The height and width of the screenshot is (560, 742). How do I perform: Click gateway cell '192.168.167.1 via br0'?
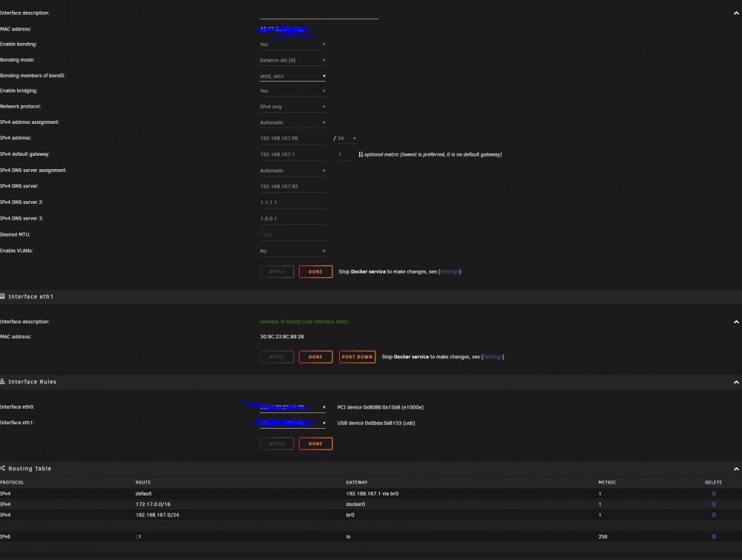(372, 493)
